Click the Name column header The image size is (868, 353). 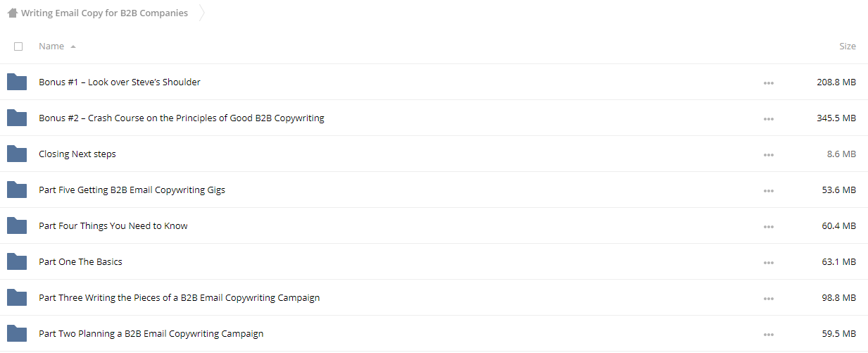click(51, 47)
